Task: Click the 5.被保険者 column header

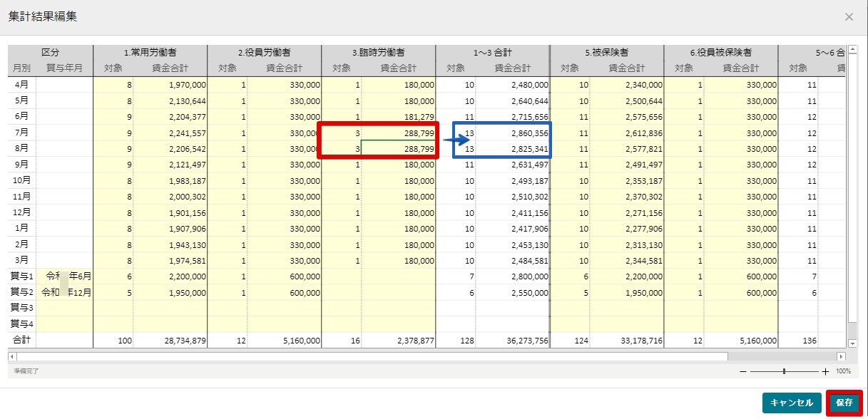Action: click(606, 53)
